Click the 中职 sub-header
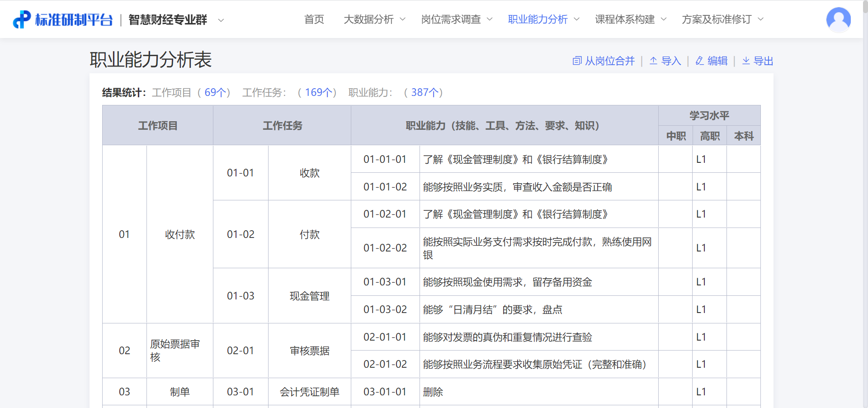This screenshot has width=868, height=408. click(x=676, y=136)
